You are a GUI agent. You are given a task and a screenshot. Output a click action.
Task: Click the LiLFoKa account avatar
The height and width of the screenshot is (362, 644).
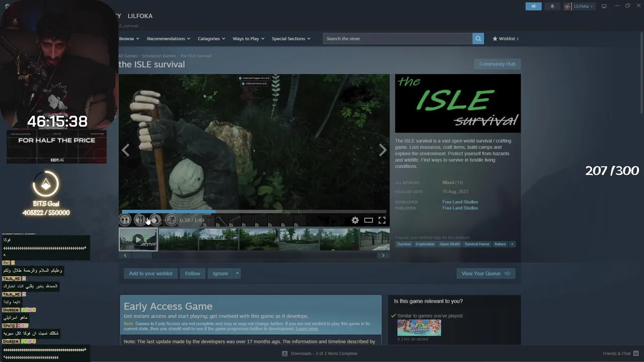(568, 7)
